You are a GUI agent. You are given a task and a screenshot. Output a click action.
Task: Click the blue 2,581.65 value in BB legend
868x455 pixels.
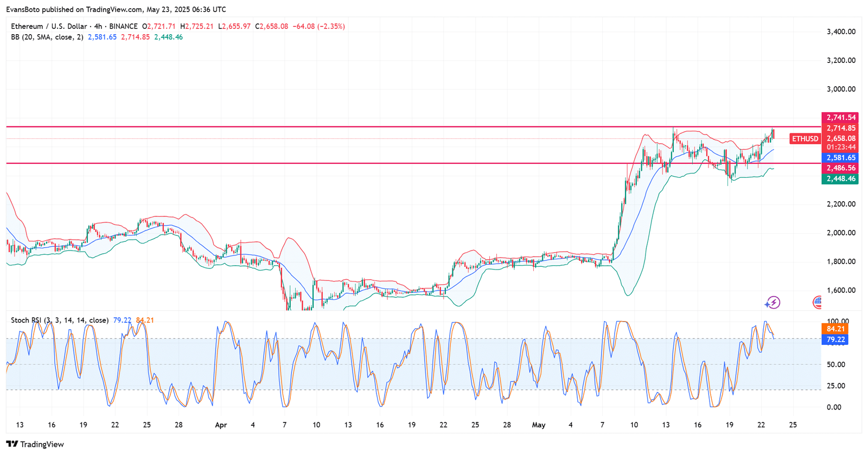click(102, 37)
